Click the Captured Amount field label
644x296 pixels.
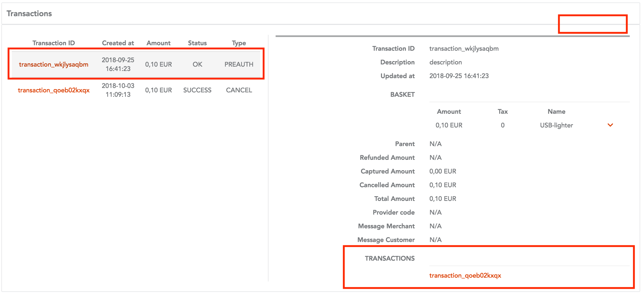coord(388,171)
